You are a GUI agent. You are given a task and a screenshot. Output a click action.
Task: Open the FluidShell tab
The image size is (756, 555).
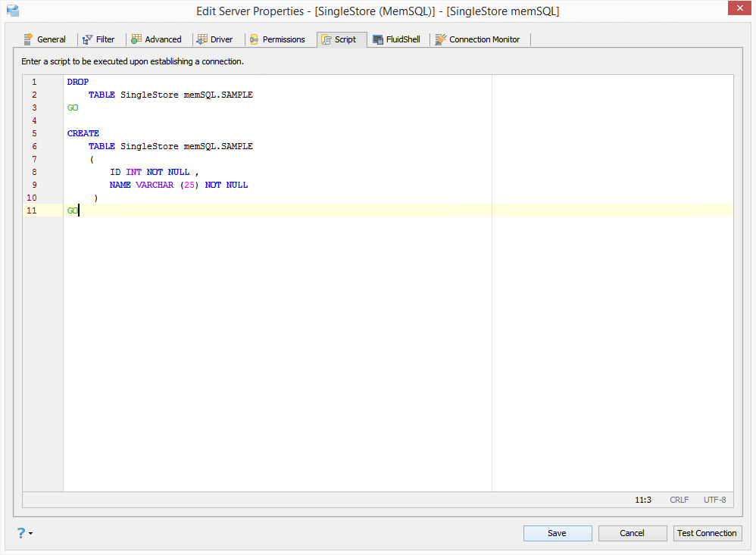(397, 39)
